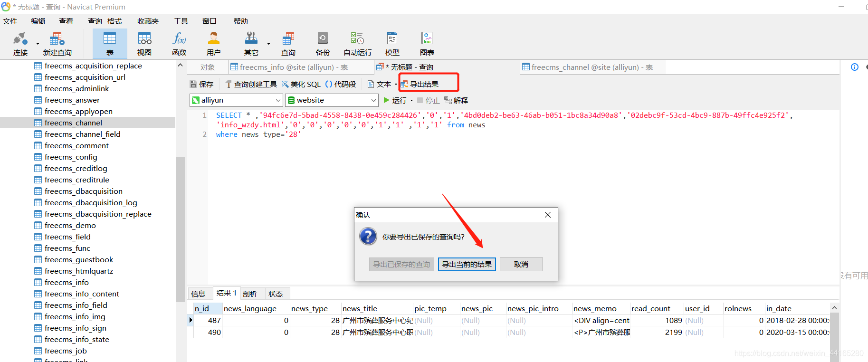Click the 文本 text toolbar button

(379, 84)
